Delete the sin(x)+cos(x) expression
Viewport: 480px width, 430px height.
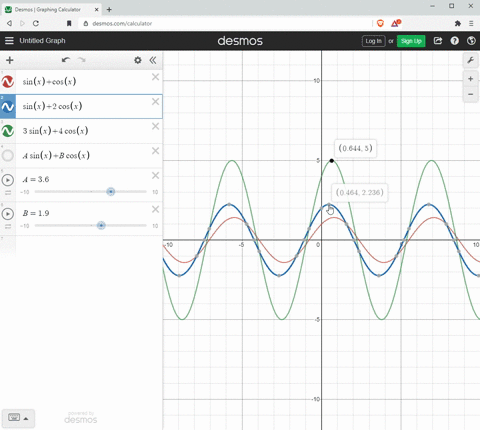155,77
